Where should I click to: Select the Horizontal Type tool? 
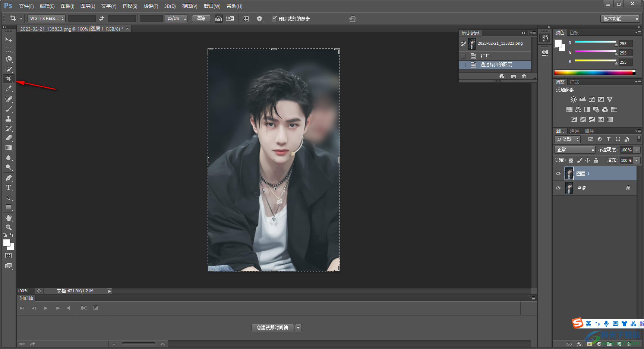(9, 188)
